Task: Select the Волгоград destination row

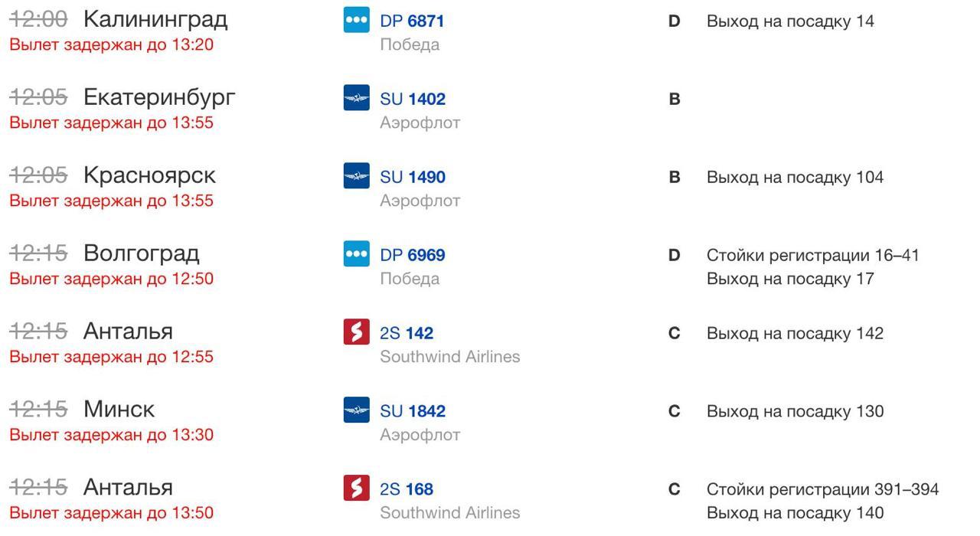Action: coord(490,265)
